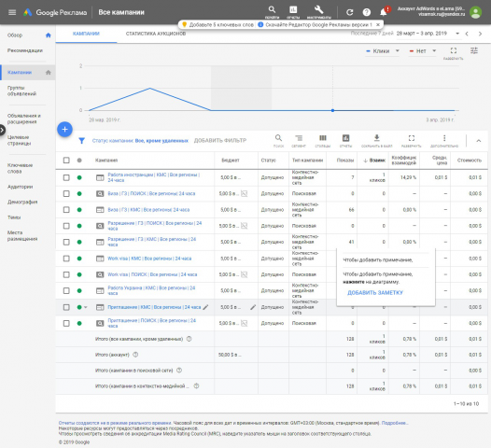Open Ключевые слова in sidebar

[x=20, y=168]
